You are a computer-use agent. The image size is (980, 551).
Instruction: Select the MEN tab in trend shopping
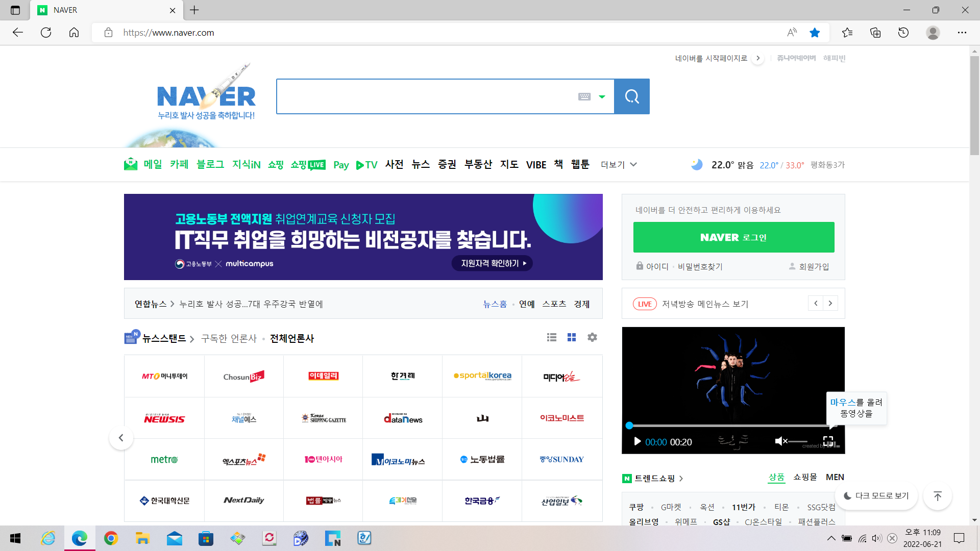pos(835,477)
